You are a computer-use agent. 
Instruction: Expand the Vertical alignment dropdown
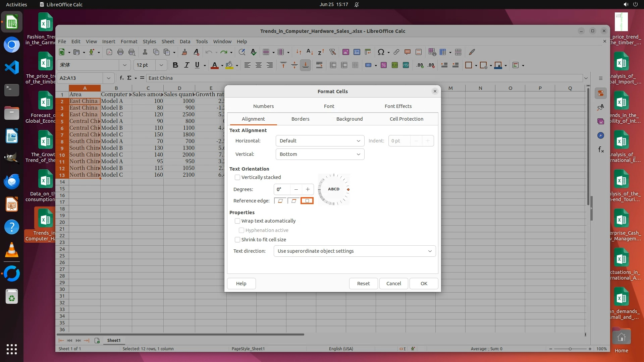click(x=320, y=154)
